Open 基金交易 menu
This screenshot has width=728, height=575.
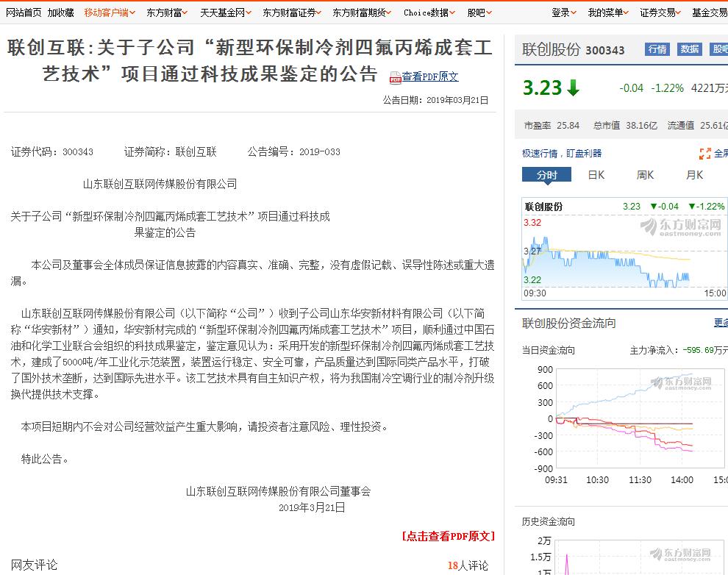[710, 12]
